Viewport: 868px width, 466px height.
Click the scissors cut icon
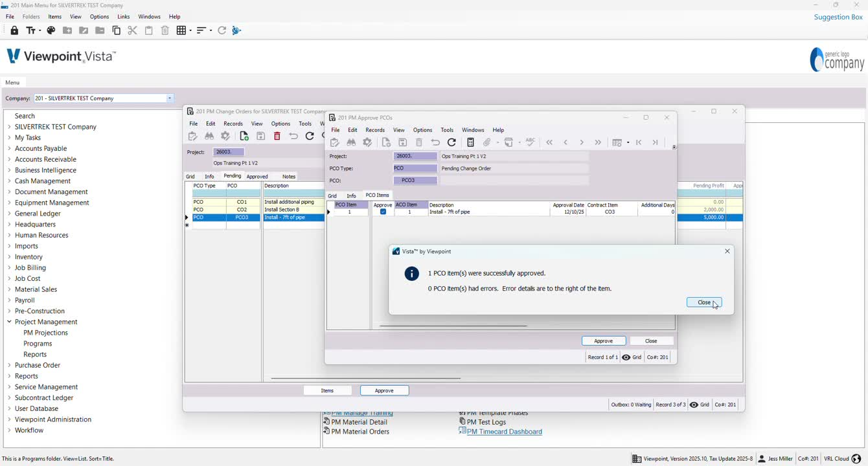coord(132,30)
